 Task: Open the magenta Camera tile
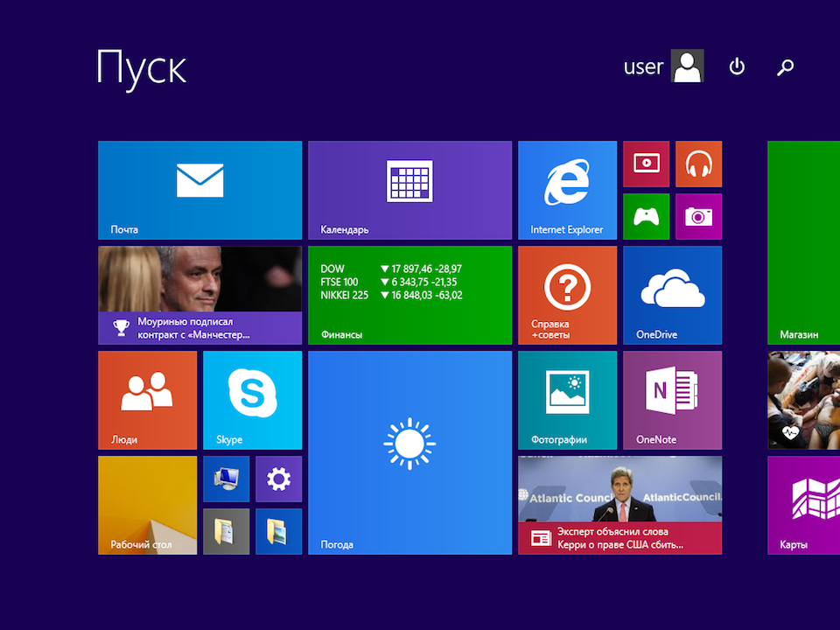point(698,216)
